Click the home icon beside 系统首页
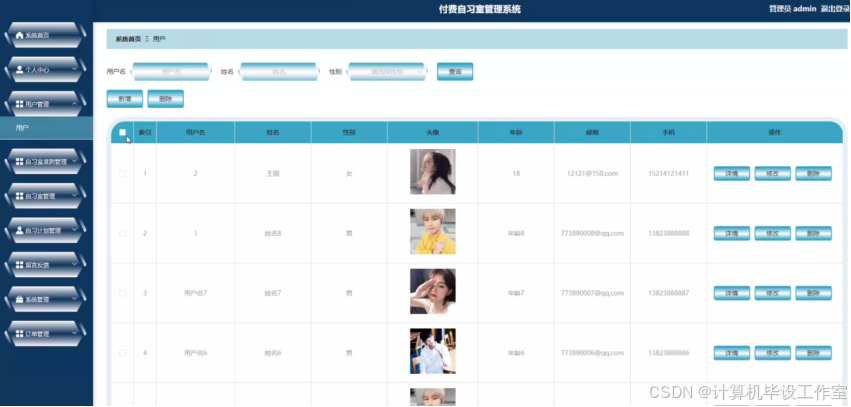 [x=20, y=35]
